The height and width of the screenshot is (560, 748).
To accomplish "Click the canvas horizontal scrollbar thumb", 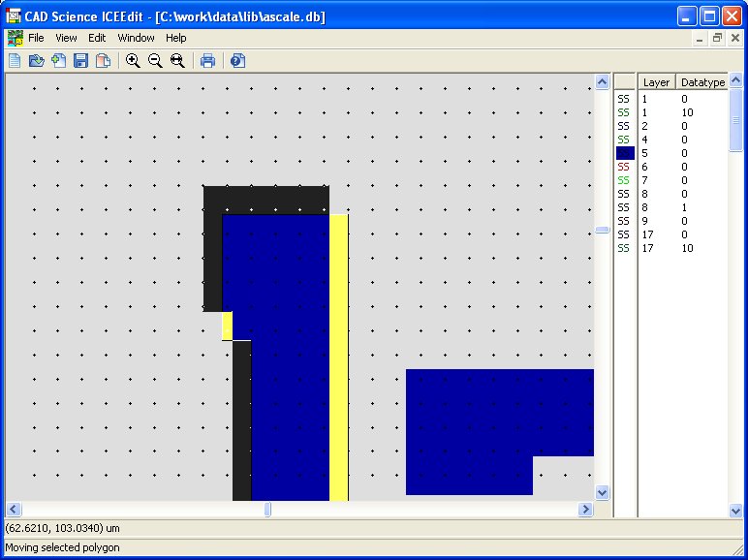I will pos(267,510).
